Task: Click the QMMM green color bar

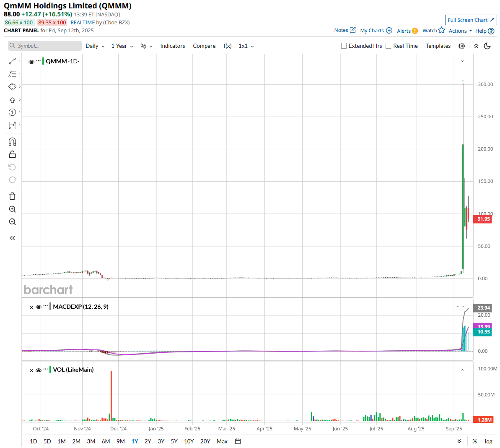Action: click(x=43, y=61)
